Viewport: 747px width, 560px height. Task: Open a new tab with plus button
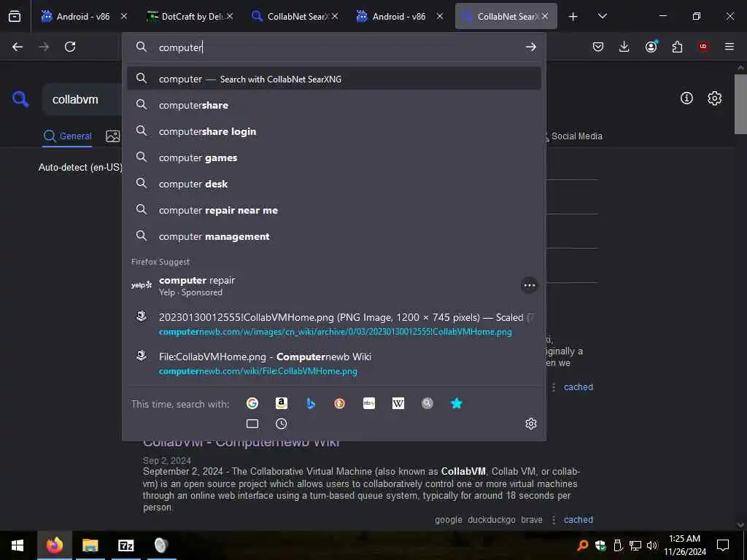(x=573, y=16)
